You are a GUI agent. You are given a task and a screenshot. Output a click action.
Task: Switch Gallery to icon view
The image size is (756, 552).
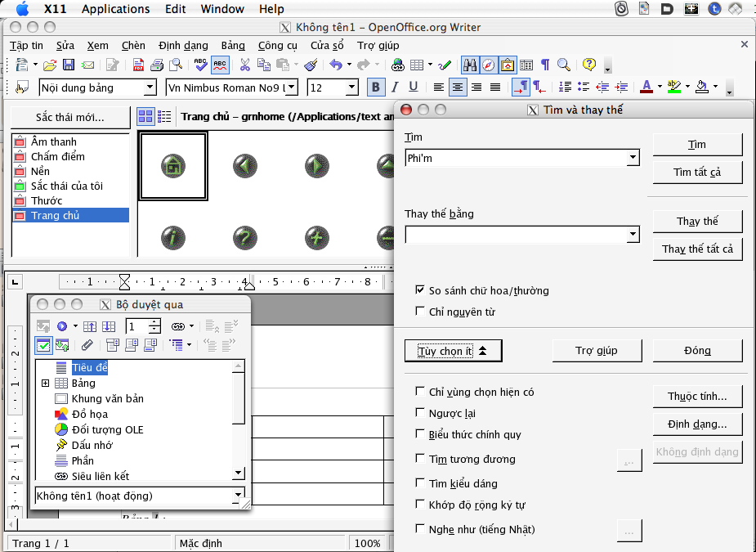coord(145,117)
